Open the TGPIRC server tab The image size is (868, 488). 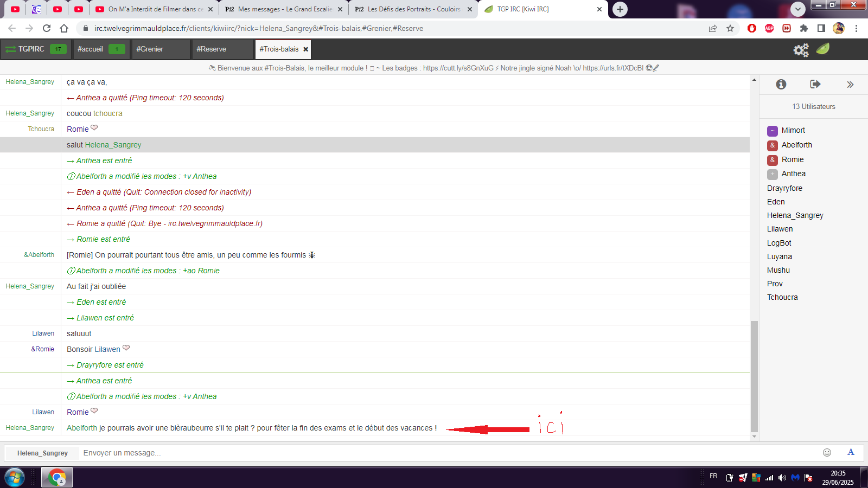pos(36,49)
